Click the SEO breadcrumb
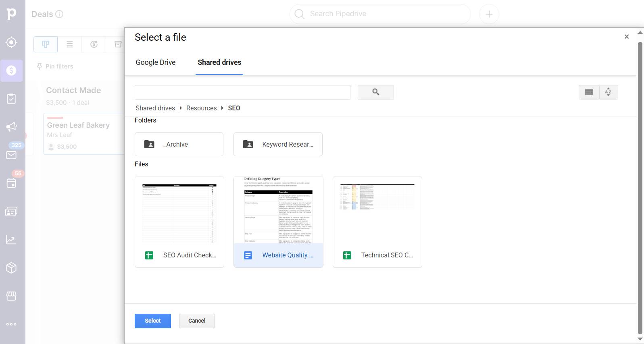 (x=234, y=108)
